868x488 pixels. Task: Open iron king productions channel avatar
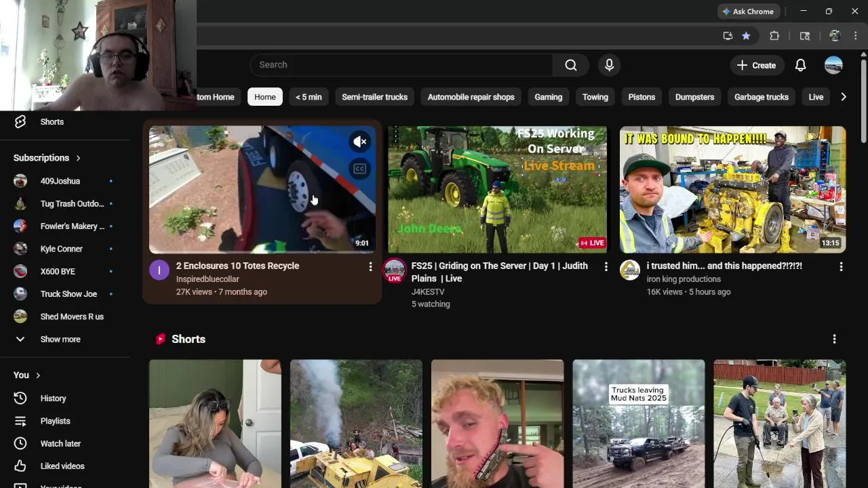[x=629, y=270]
